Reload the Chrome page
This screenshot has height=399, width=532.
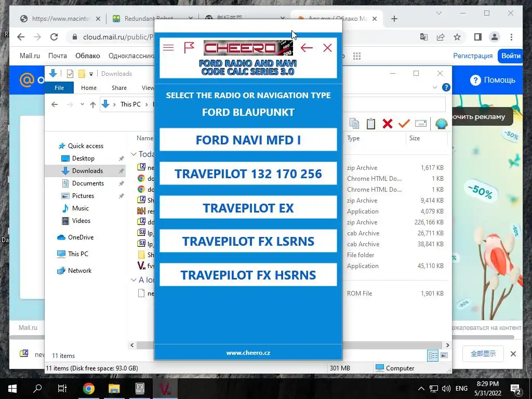click(54, 37)
